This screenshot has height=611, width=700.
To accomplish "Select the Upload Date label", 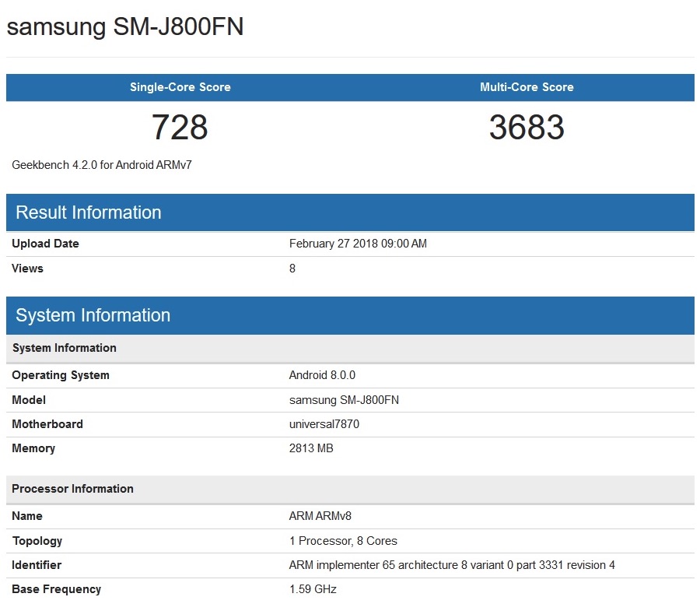I will [x=45, y=244].
